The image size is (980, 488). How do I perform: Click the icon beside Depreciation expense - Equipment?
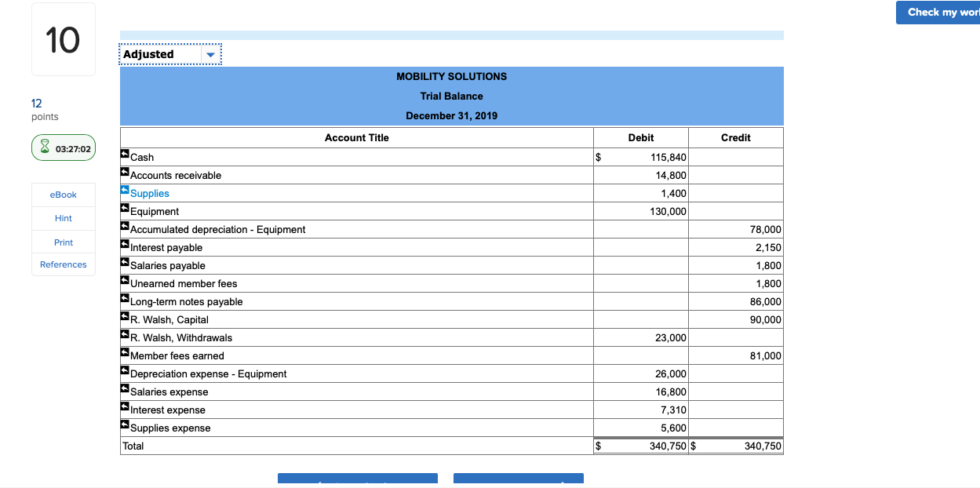pos(123,370)
